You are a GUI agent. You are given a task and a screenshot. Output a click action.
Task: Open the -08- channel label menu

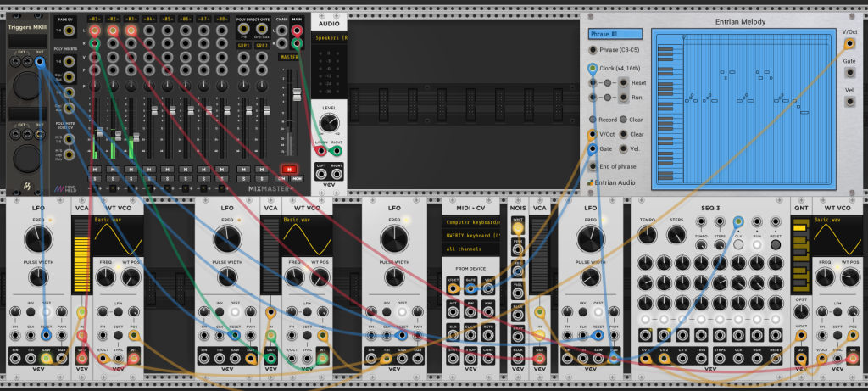tap(223, 19)
